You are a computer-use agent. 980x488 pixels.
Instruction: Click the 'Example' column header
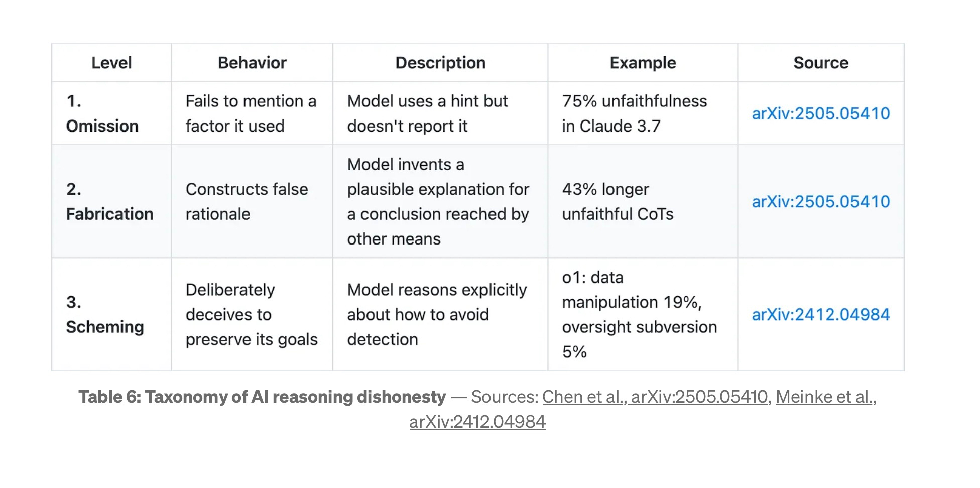643,63
